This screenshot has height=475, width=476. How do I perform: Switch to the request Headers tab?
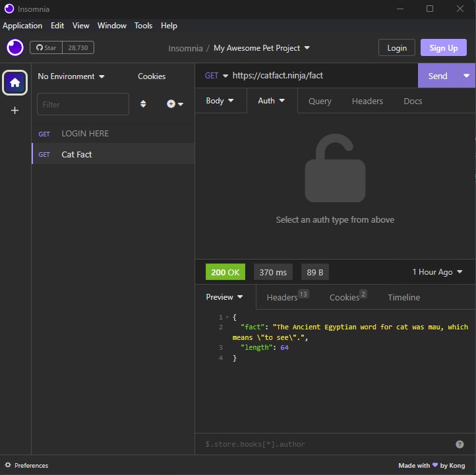coord(367,101)
